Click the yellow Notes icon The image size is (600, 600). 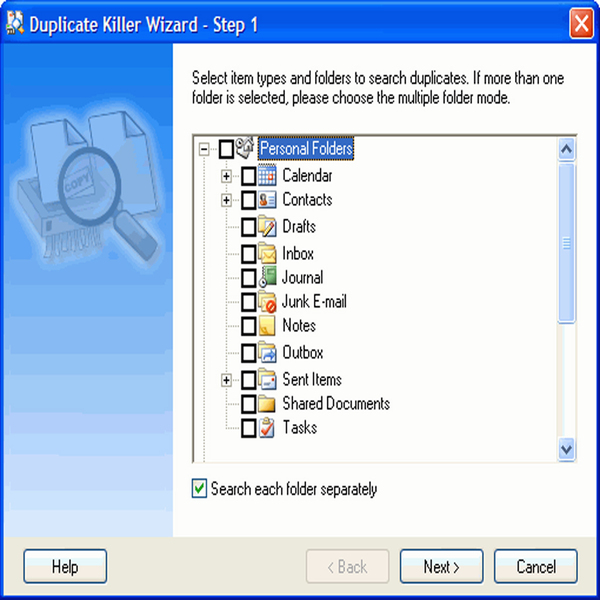click(x=267, y=326)
